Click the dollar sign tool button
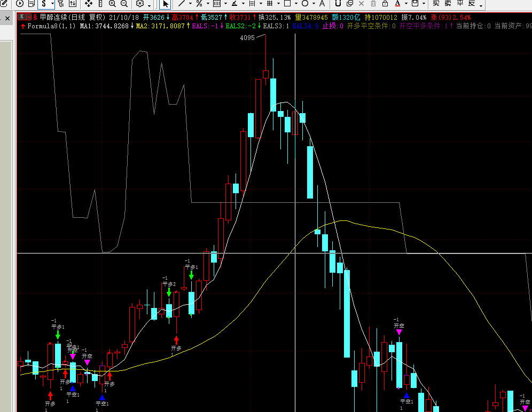The width and height of the screenshot is (532, 412). (44, 4)
